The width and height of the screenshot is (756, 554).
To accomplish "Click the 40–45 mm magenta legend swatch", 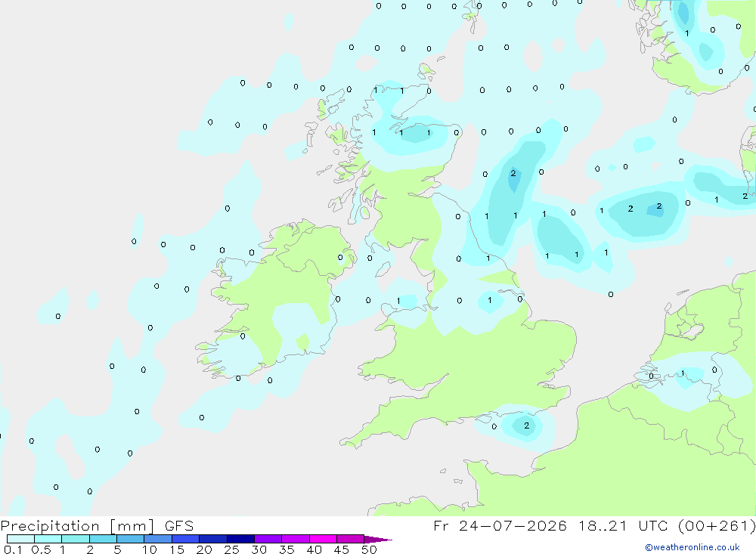I will [x=323, y=539].
